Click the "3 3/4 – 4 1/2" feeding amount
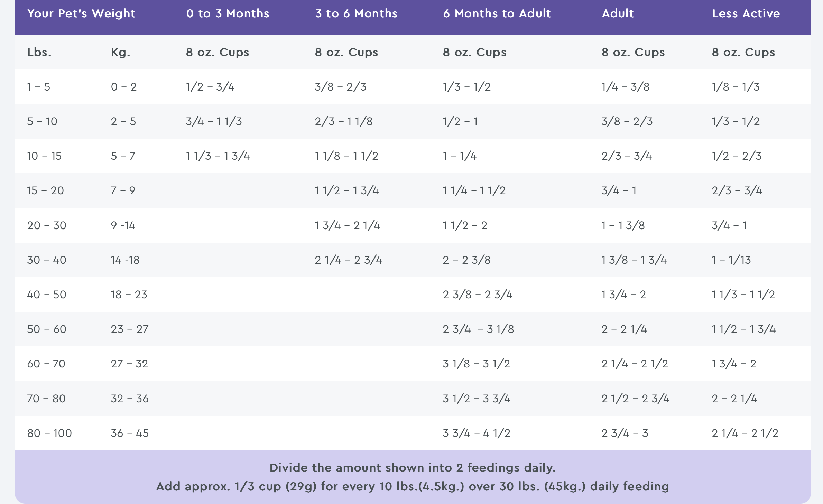 click(477, 433)
